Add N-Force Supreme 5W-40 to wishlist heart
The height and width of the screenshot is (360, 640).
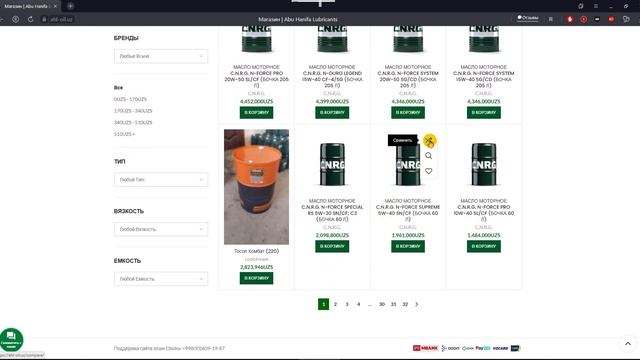click(429, 171)
